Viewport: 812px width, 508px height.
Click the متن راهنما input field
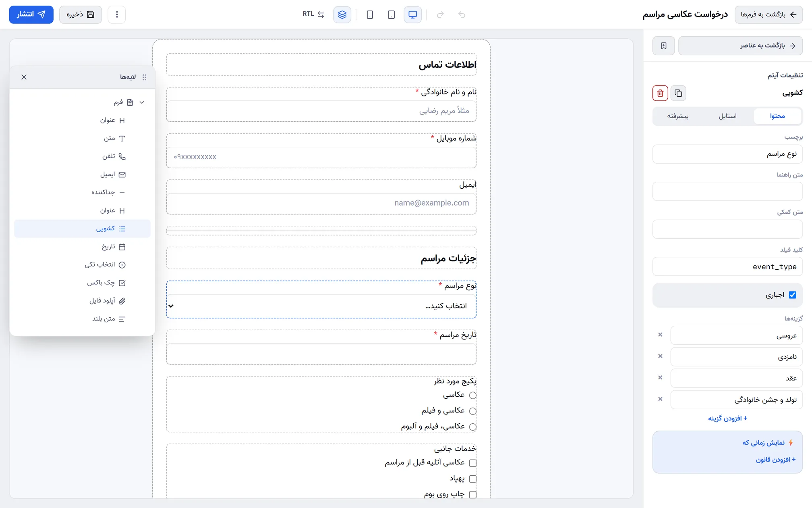[727, 192]
